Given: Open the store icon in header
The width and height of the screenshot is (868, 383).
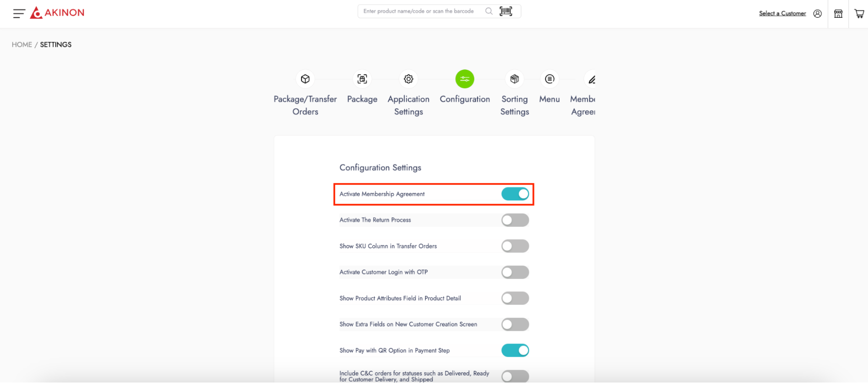Looking at the screenshot, I should pyautogui.click(x=838, y=13).
